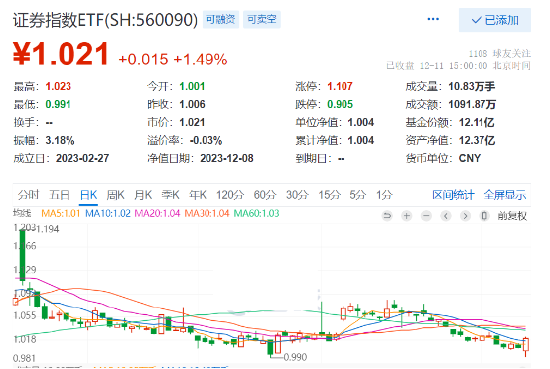
Task: Click the 最低 value 0.991
Action: [x=58, y=104]
